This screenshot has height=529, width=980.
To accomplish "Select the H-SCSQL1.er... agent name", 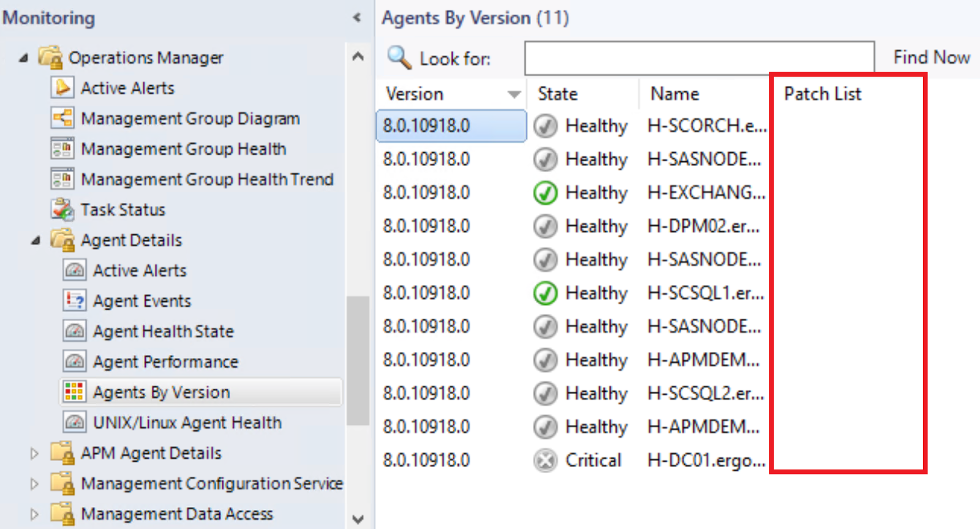I will pos(706,293).
